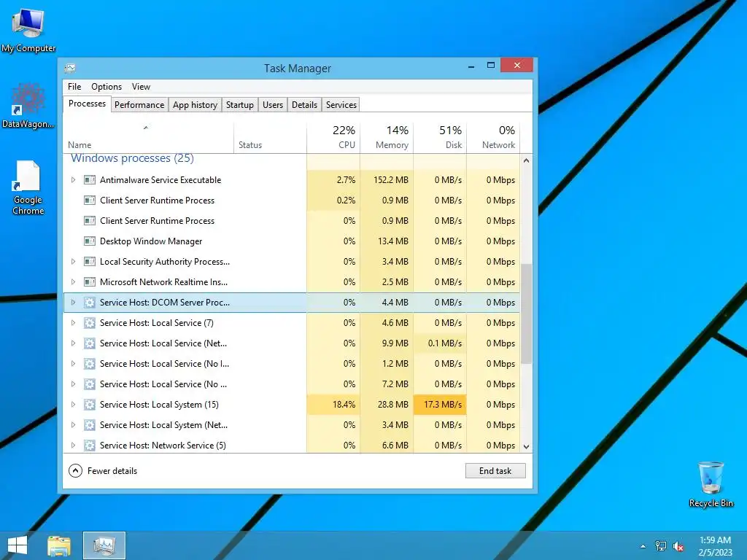Click the gear icon of Service Host: Local Service (Net...
Viewport: 747px width, 560px height.
point(90,343)
